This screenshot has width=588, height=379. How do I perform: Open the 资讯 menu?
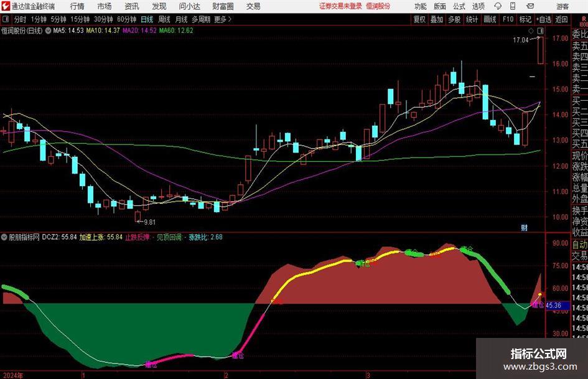click(132, 6)
